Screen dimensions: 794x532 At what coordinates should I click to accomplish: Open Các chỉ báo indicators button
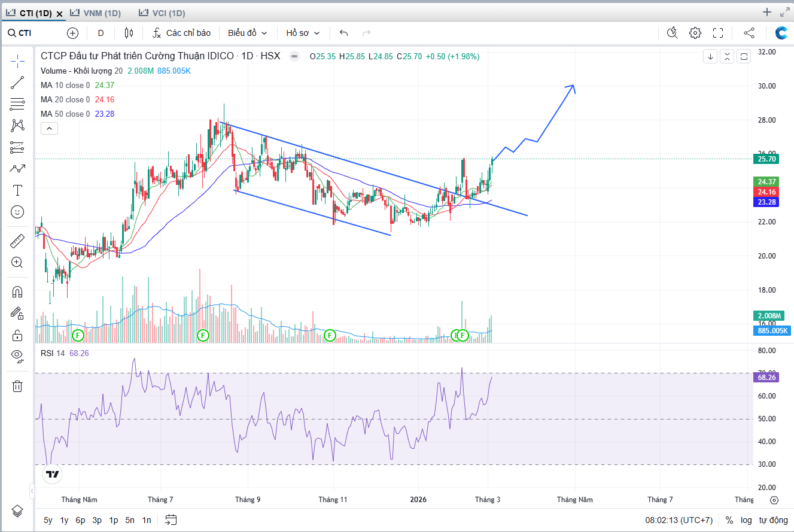182,33
